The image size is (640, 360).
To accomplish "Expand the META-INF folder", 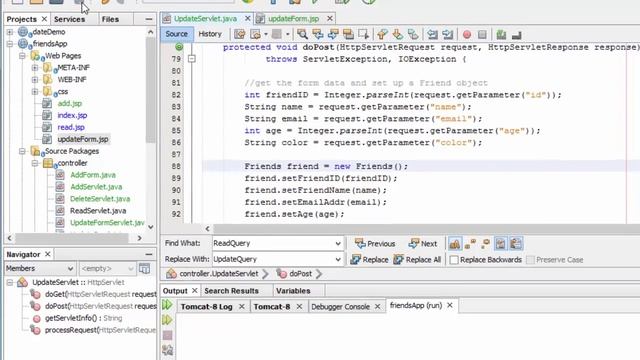I will coord(35,68).
